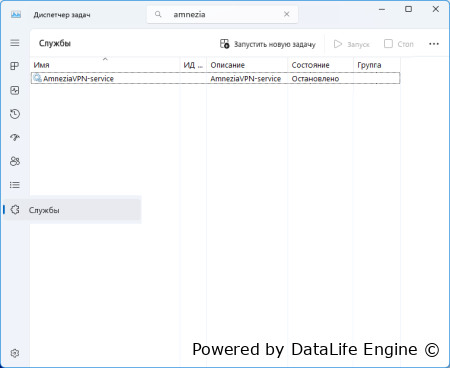The width and height of the screenshot is (450, 368).
Task: Sort by the Состояние column header
Action: tap(320, 65)
